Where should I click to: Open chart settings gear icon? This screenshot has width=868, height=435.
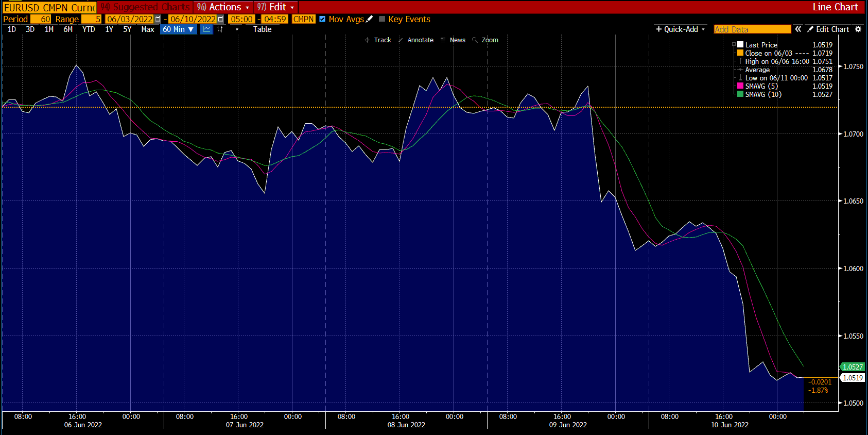pyautogui.click(x=858, y=29)
